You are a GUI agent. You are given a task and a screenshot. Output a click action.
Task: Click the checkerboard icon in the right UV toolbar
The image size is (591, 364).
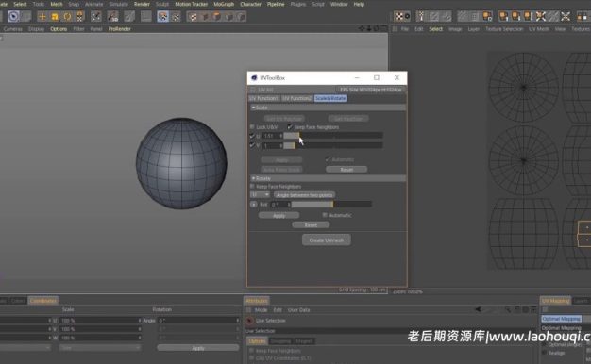point(398,16)
